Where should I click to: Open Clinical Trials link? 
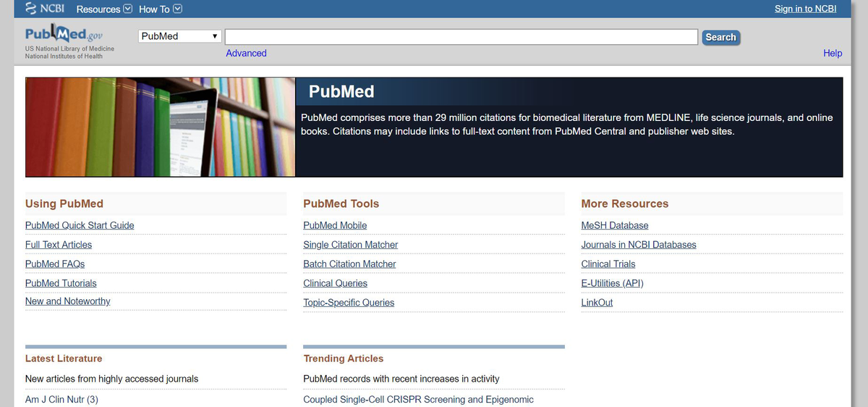[x=608, y=264]
